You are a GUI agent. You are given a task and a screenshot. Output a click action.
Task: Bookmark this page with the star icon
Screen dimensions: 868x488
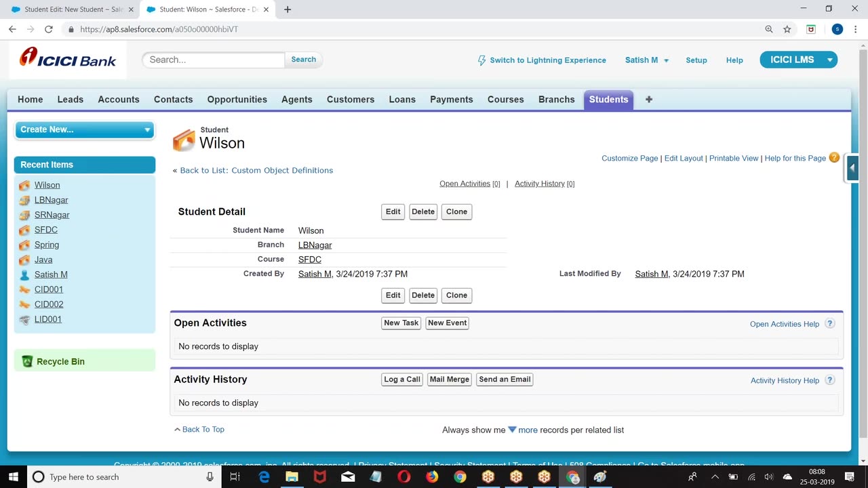[787, 29]
